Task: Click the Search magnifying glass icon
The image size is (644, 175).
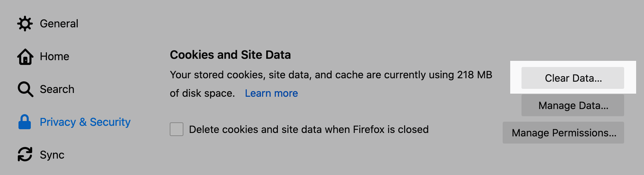Action: (25, 89)
